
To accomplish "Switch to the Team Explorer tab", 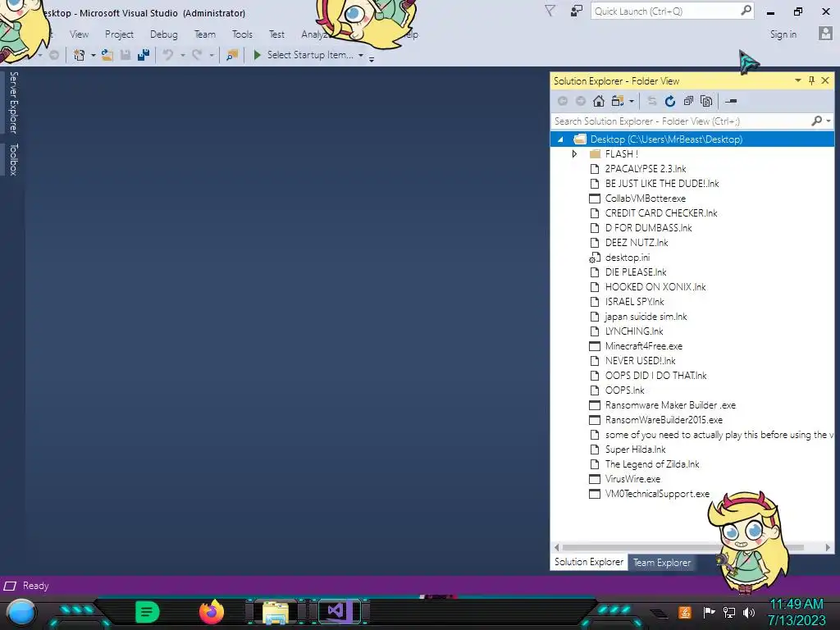I will pos(662,563).
